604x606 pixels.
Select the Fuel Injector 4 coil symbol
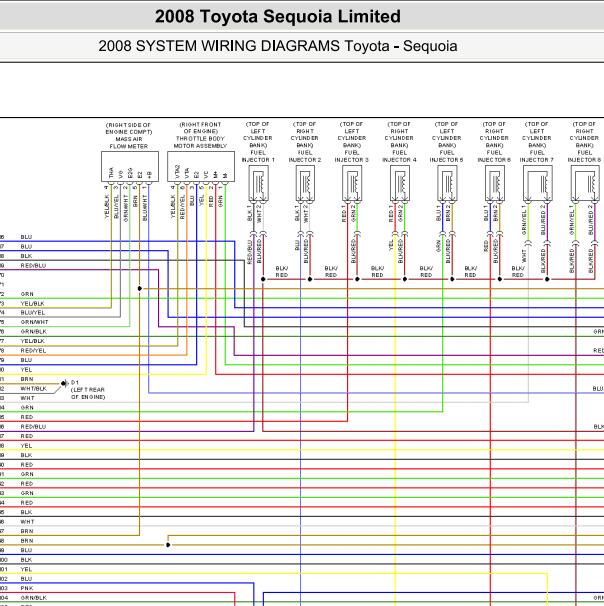point(400,183)
